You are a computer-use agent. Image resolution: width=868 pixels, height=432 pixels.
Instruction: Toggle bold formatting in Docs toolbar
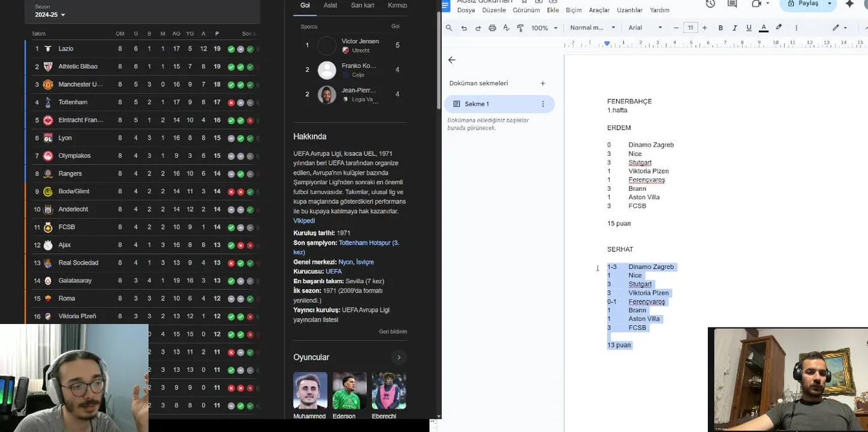(x=721, y=28)
